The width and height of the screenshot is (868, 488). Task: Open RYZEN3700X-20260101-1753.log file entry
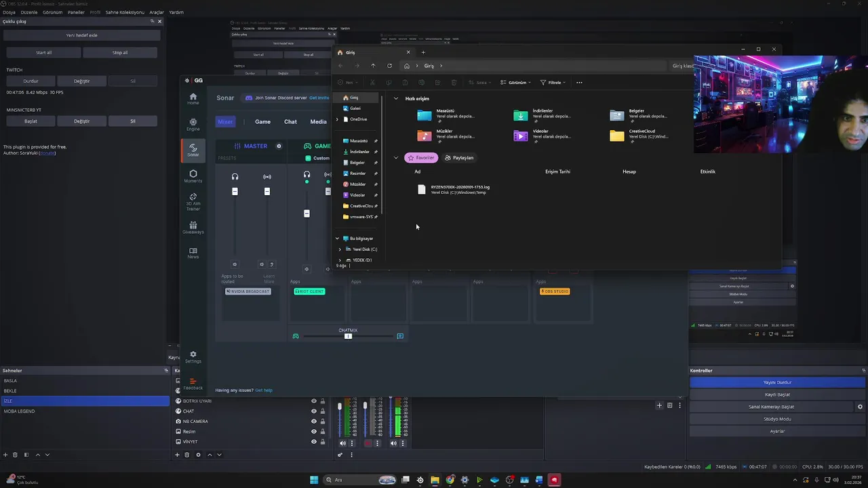454,190
